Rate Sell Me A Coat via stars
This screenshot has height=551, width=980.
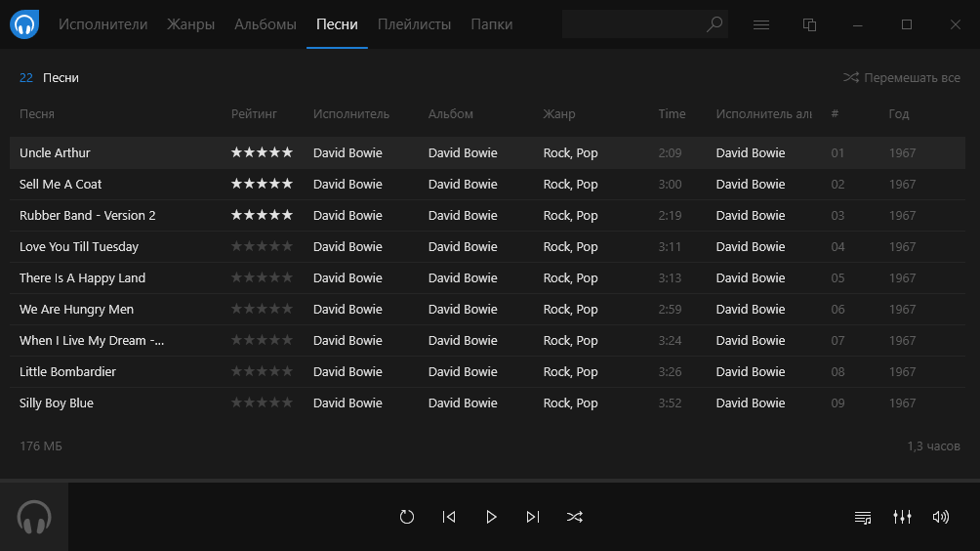pos(262,184)
